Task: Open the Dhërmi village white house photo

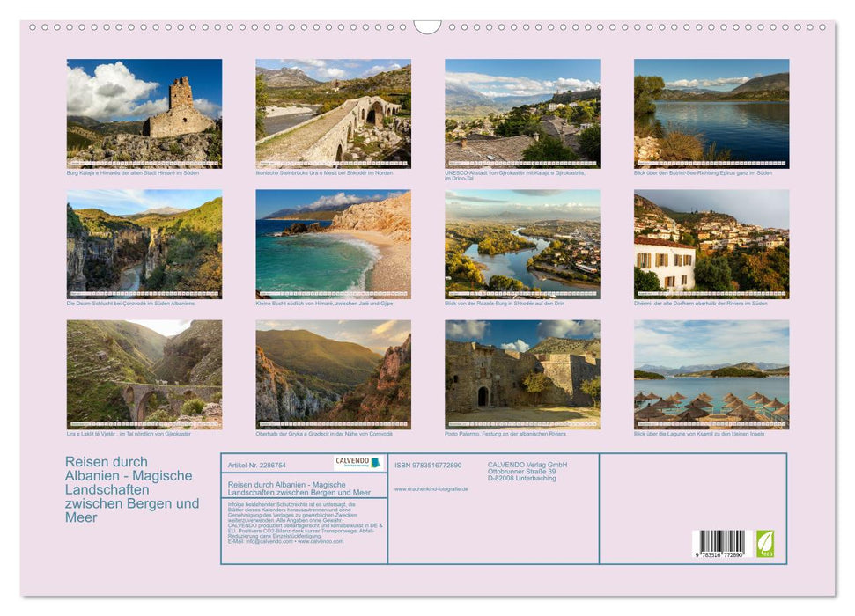Action: 711,245
